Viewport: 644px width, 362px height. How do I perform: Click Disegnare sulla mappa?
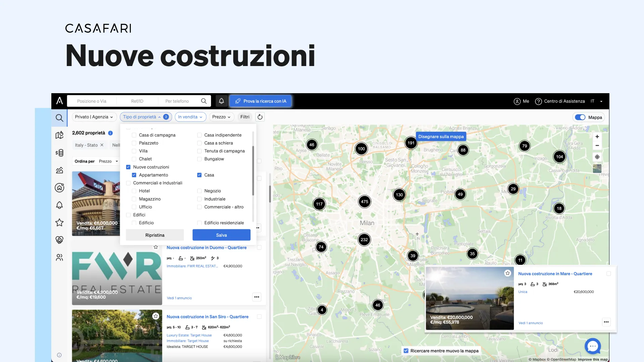coord(441,137)
